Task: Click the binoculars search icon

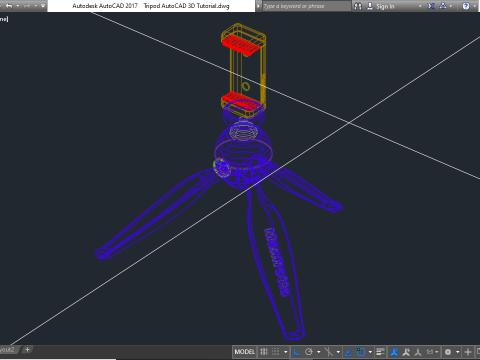Action: (358, 6)
